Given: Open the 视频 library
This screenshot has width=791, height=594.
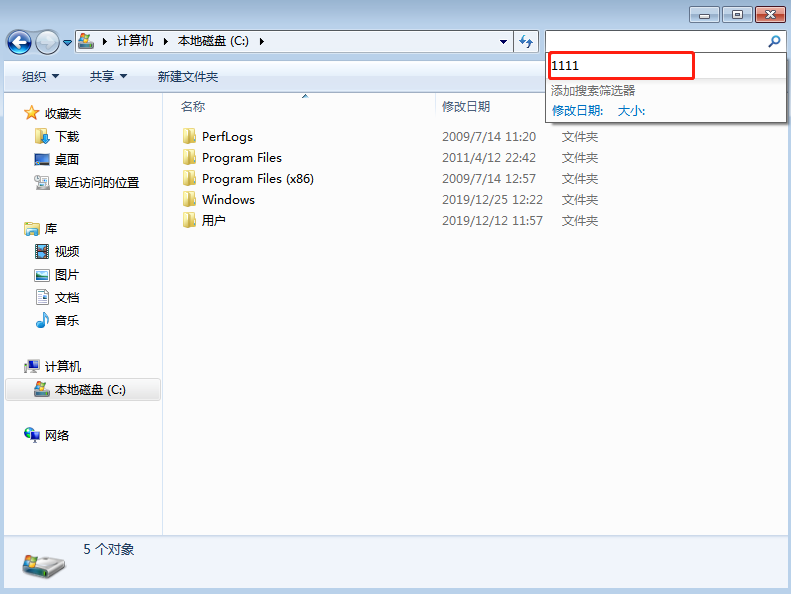Looking at the screenshot, I should [66, 251].
